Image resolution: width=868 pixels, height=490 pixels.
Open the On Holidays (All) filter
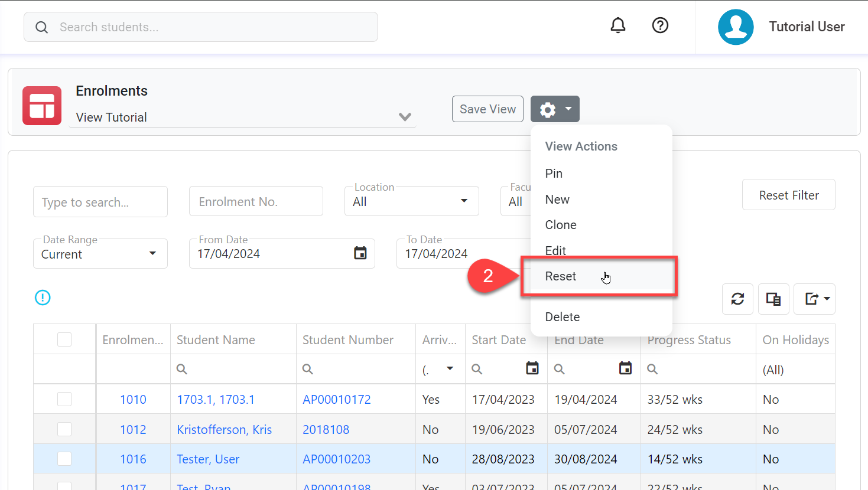pyautogui.click(x=795, y=370)
